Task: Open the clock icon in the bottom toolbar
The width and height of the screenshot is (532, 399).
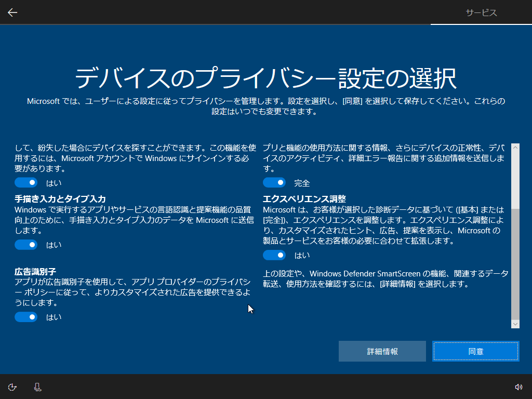Action: click(x=12, y=387)
